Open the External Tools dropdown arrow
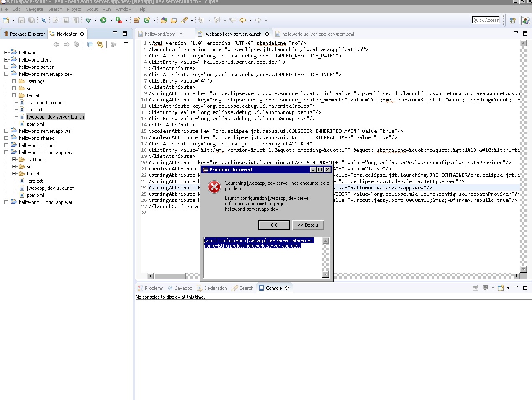 (x=126, y=20)
